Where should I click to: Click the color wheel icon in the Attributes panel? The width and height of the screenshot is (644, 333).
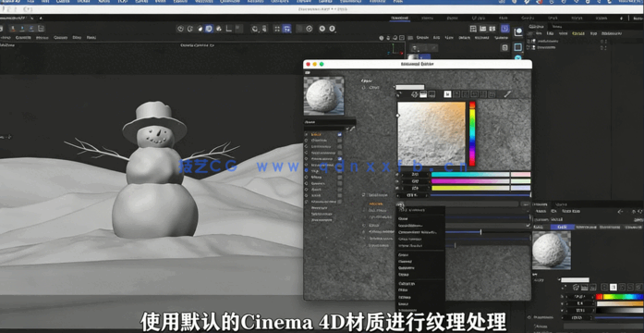point(576,288)
